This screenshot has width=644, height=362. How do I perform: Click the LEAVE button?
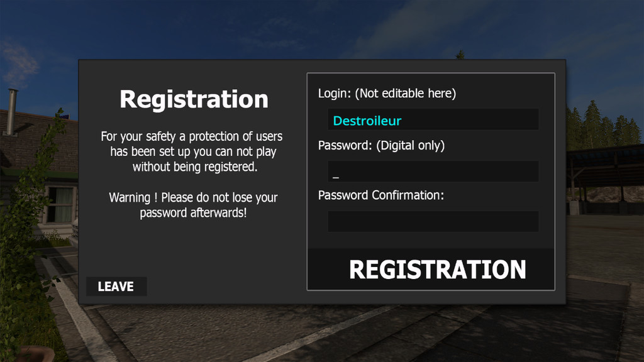tap(116, 287)
